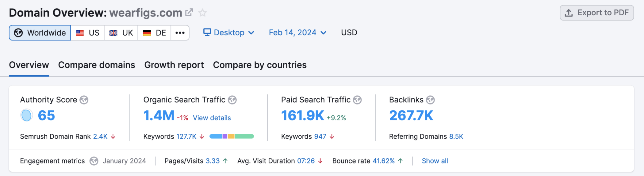Click globe icon next to Backlinks
644x176 pixels.
(431, 100)
